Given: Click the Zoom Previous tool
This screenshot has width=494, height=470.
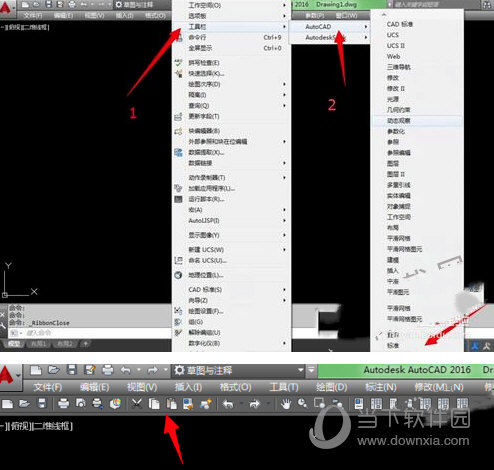Looking at the screenshot, I should [x=338, y=404].
